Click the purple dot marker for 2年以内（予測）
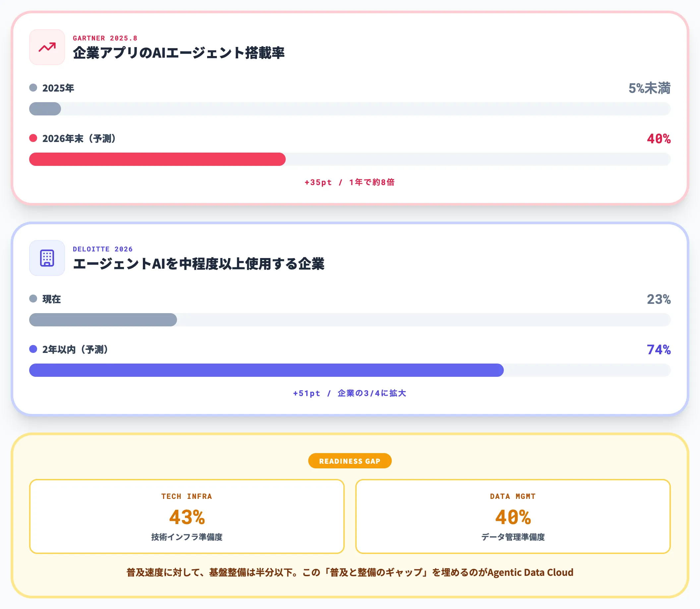The height and width of the screenshot is (609, 700). (32, 349)
